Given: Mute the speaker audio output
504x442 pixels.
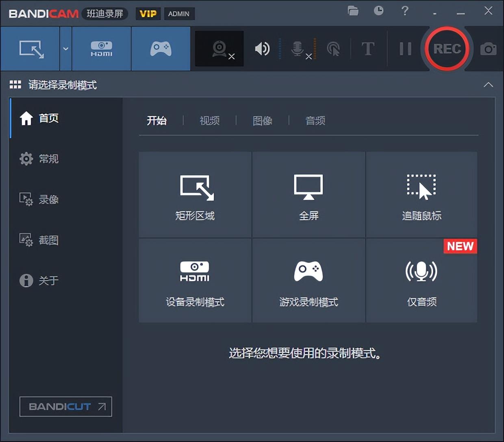Looking at the screenshot, I should click(x=262, y=49).
